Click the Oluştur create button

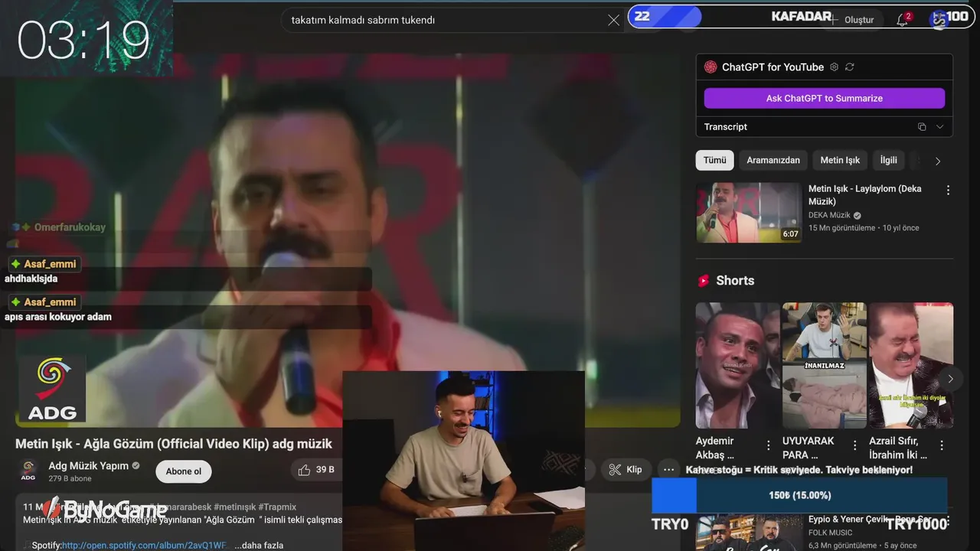[x=853, y=20]
